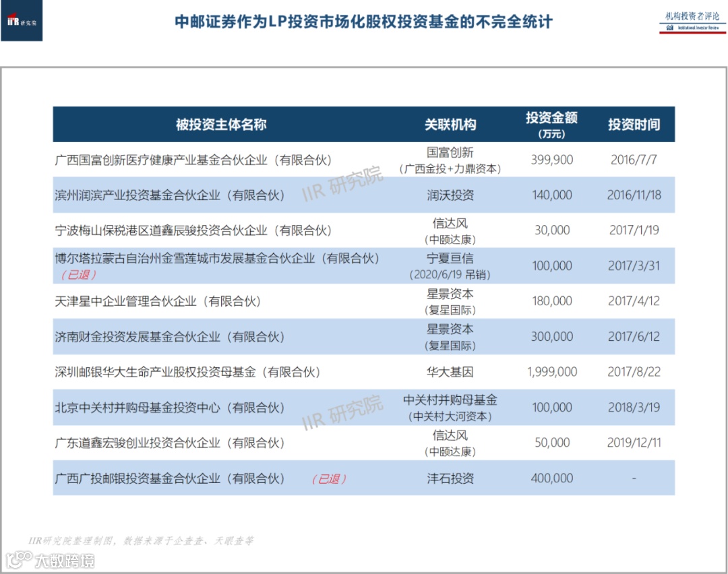The width and height of the screenshot is (728, 574).
Task: Select the slide title about 中邮证券作为LP投资
Action: pyautogui.click(x=363, y=22)
